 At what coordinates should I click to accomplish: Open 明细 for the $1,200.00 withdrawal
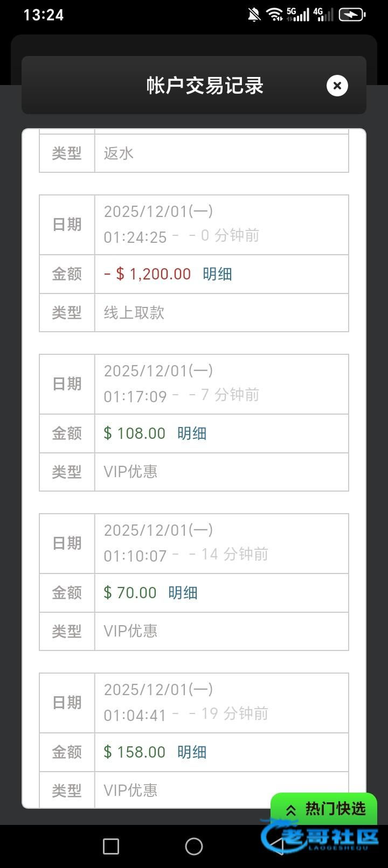coord(217,274)
